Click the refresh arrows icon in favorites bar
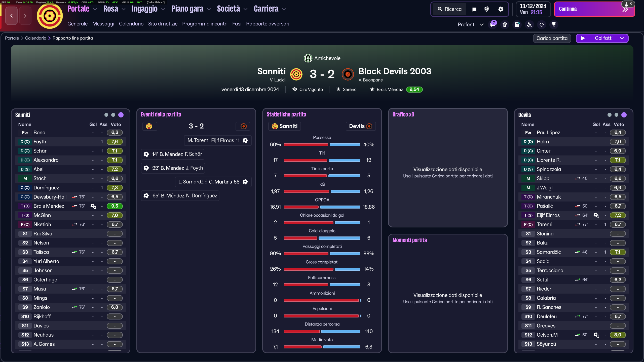644x362 pixels. pos(542,25)
